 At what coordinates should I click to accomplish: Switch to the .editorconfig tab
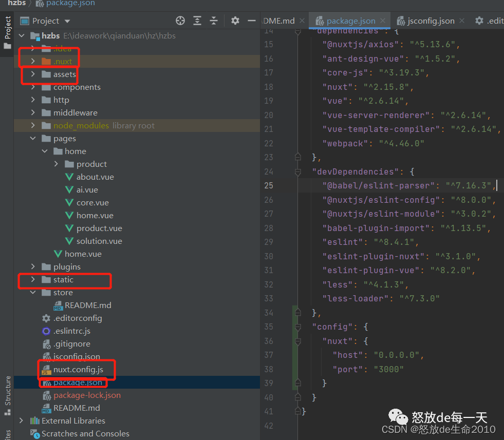click(489, 21)
